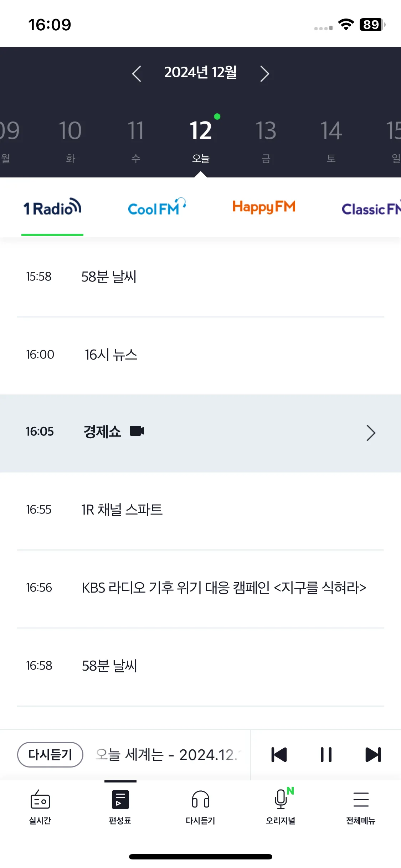The image size is (401, 868).
Task: Switch to the 1Radio channel tab
Action: coord(52,208)
